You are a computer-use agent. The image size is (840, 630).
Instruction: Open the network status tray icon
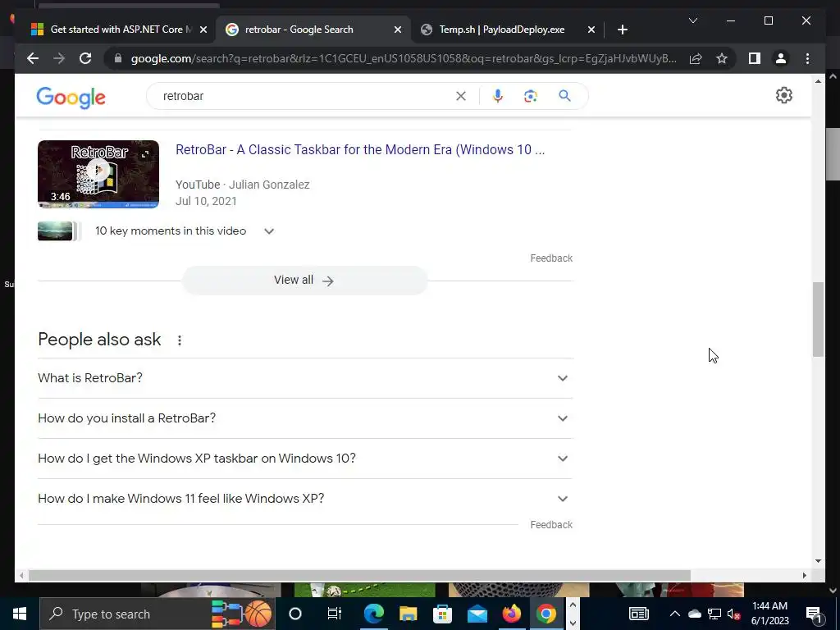click(714, 614)
